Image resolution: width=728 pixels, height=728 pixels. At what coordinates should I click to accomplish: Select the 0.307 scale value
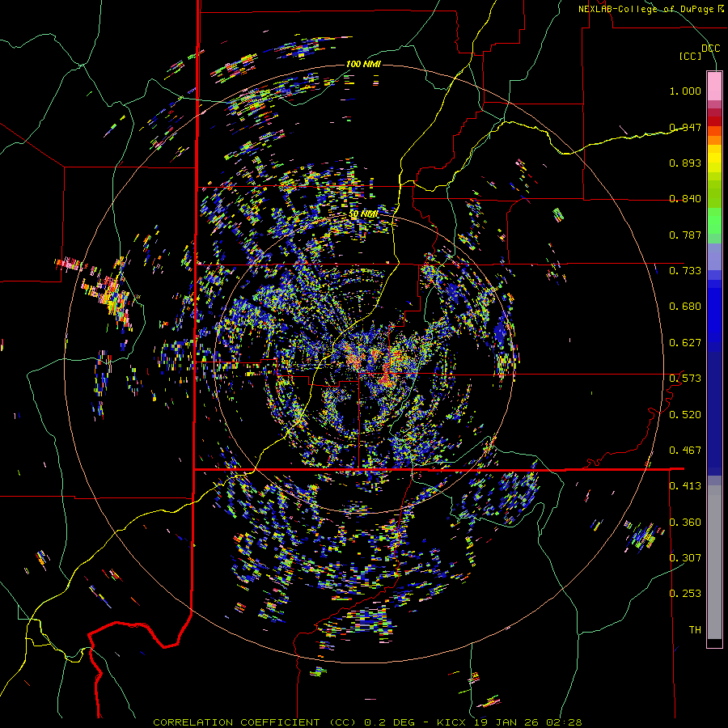point(685,558)
